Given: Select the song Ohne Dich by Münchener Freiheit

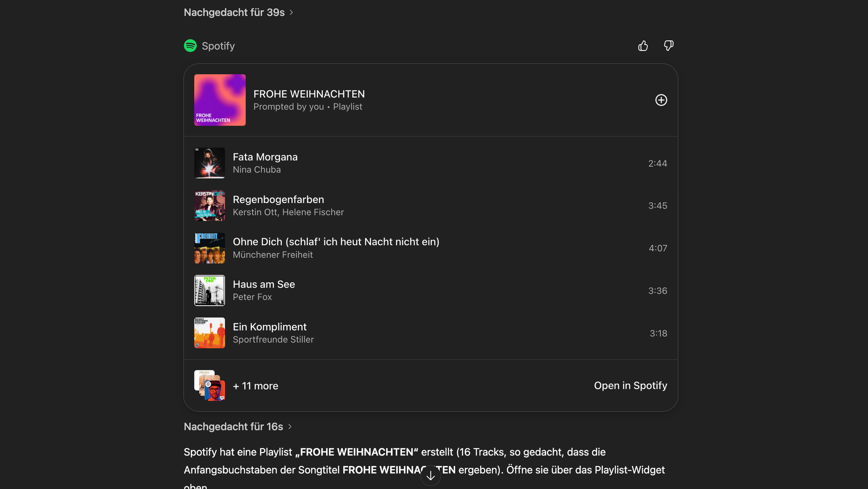Looking at the screenshot, I should tap(336, 248).
